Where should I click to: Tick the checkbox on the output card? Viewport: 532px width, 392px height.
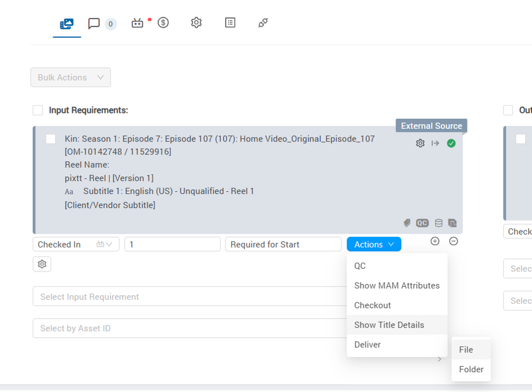point(521,139)
